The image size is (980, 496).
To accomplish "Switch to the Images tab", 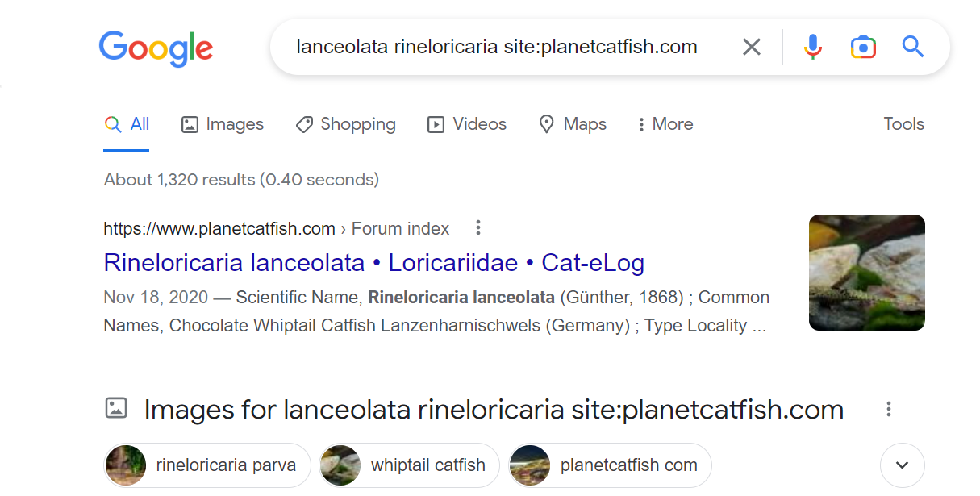I will (x=223, y=124).
